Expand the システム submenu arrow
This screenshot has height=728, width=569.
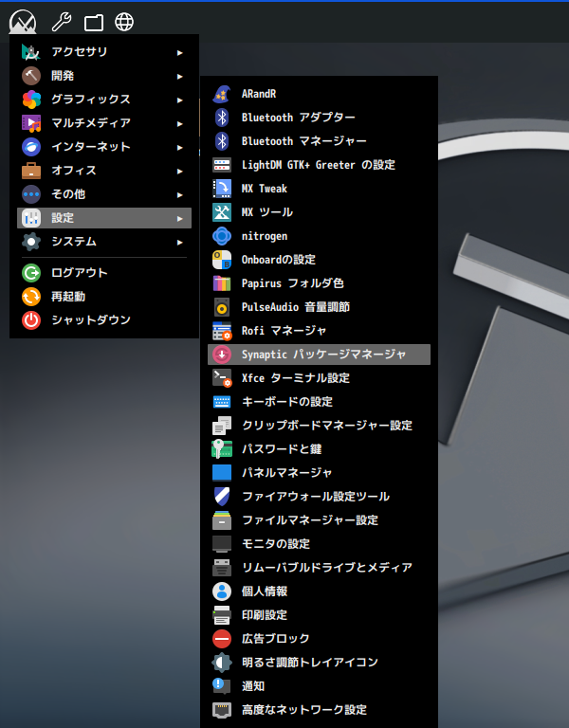[180, 242]
